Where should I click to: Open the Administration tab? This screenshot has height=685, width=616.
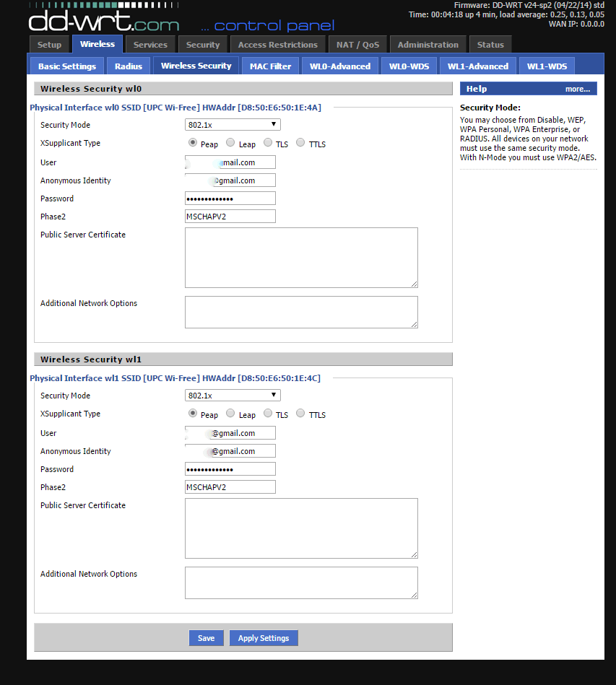[428, 45]
